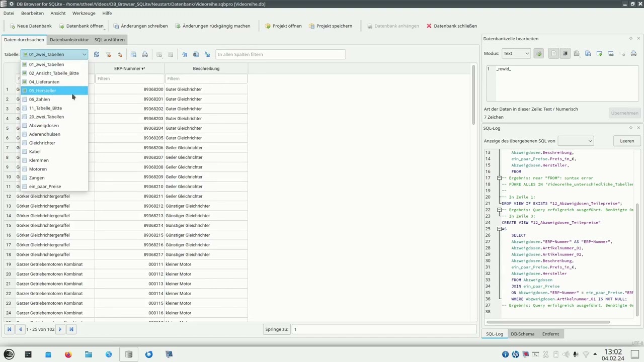Choose 02_Ansicht_Tabelle_Bitte in the list

tap(54, 73)
